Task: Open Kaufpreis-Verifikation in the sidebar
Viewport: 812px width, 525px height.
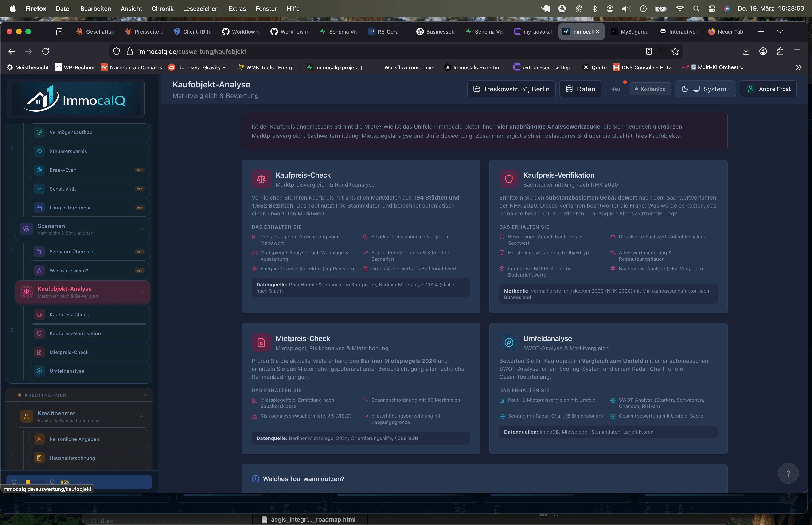Action: pyautogui.click(x=89, y=333)
